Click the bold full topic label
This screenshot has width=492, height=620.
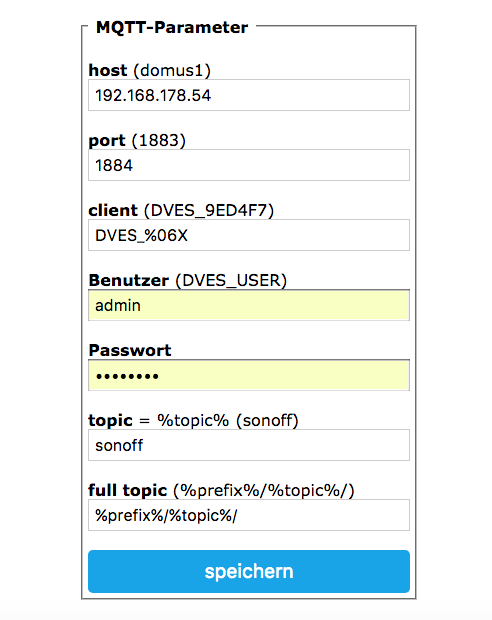point(128,491)
